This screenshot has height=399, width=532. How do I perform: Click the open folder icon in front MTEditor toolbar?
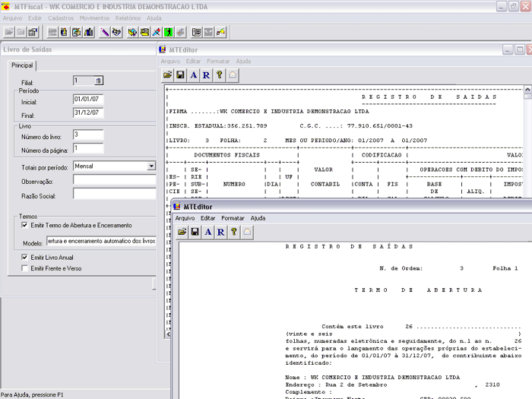182,232
